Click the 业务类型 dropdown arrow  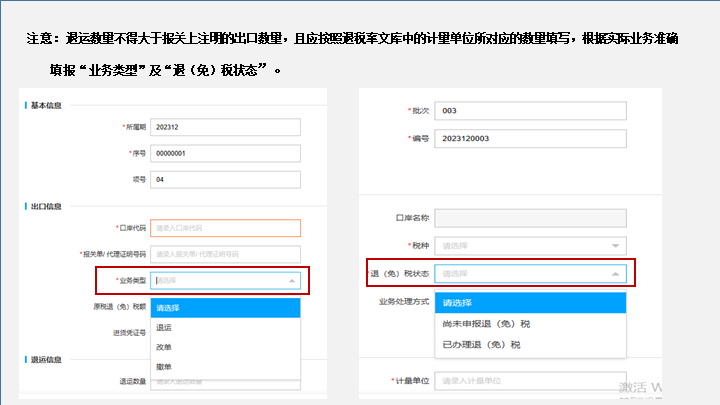click(292, 281)
